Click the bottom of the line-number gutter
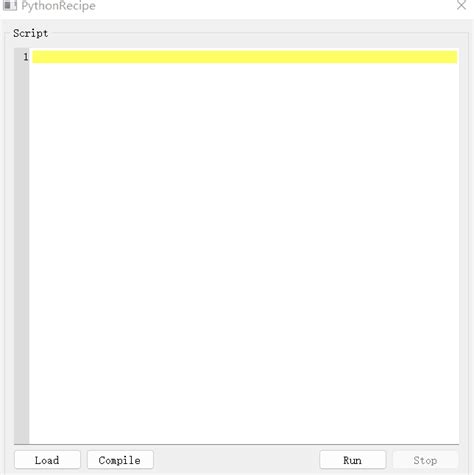The height and width of the screenshot is (475, 474). tap(22, 437)
